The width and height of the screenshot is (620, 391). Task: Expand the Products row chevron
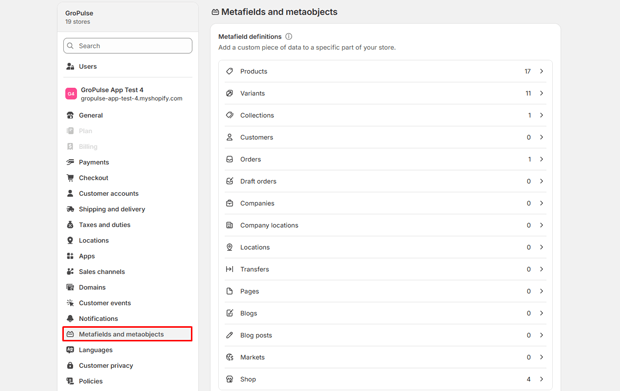[x=541, y=71]
